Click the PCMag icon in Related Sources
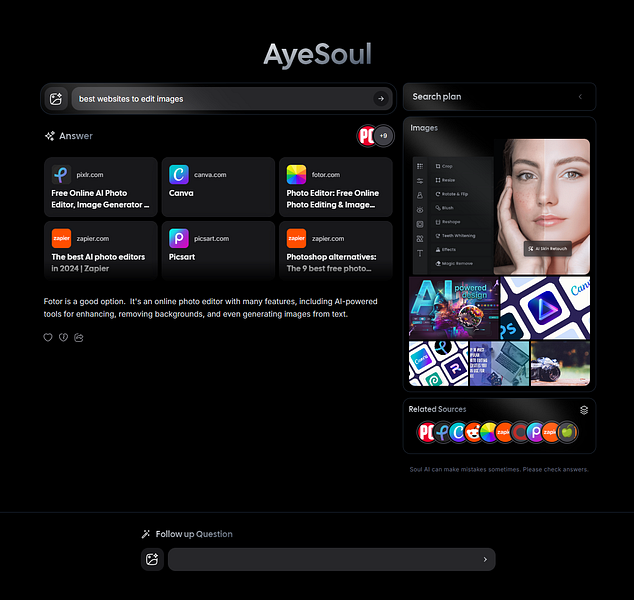The height and width of the screenshot is (600, 634). 425,432
